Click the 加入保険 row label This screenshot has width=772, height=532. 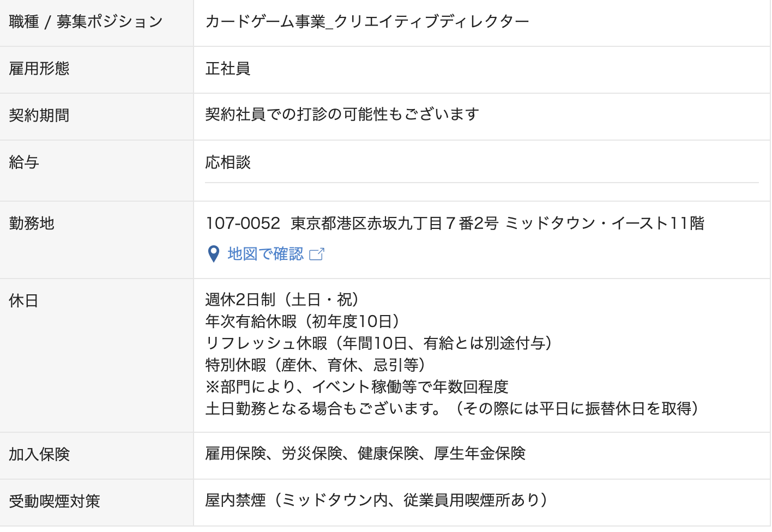(39, 455)
